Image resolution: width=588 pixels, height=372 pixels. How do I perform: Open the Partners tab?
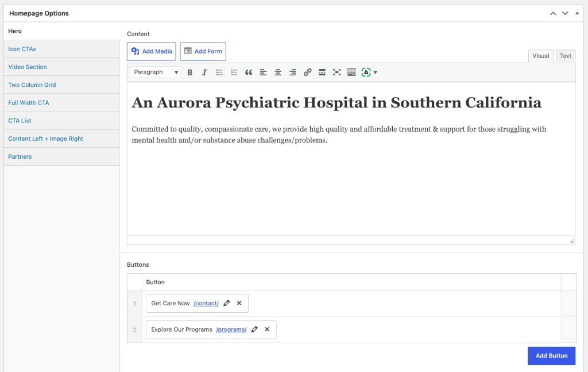pos(61,156)
